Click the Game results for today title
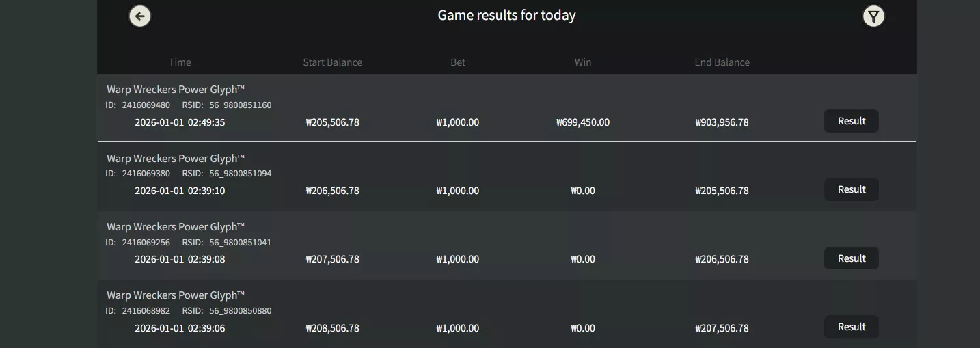The width and height of the screenshot is (980, 348). (507, 15)
